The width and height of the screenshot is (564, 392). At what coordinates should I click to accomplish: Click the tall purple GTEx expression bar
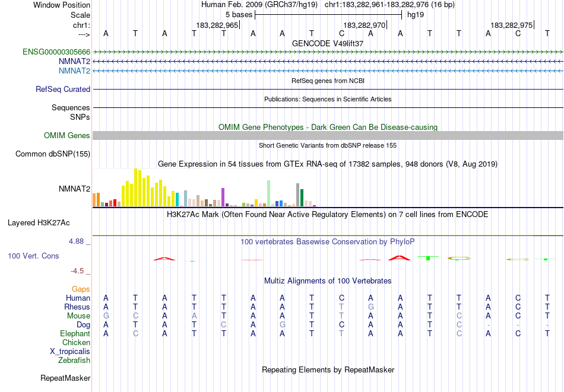[223, 197]
